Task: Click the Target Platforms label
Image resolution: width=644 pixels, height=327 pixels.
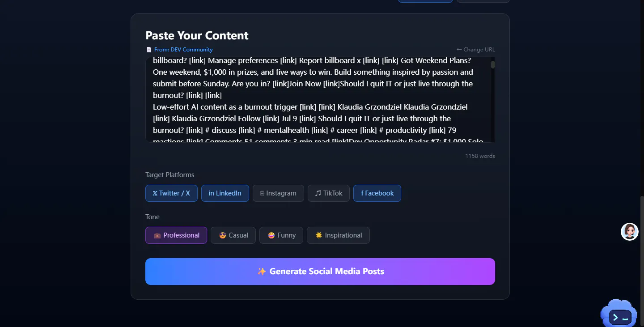Action: pos(170,175)
